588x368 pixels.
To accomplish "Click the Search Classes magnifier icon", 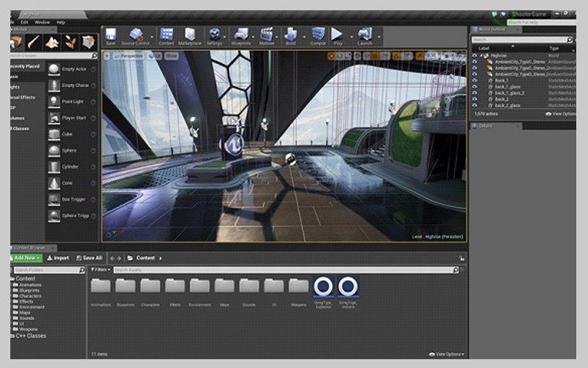I will click(94, 56).
